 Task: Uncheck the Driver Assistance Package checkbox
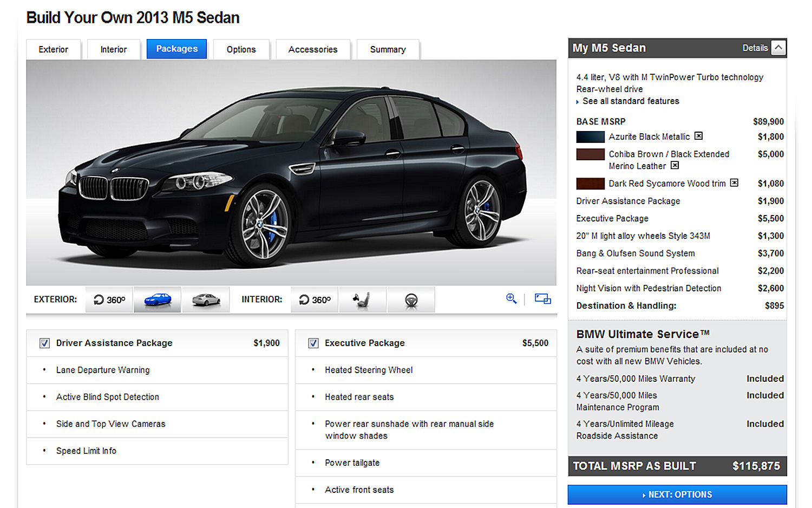click(45, 343)
